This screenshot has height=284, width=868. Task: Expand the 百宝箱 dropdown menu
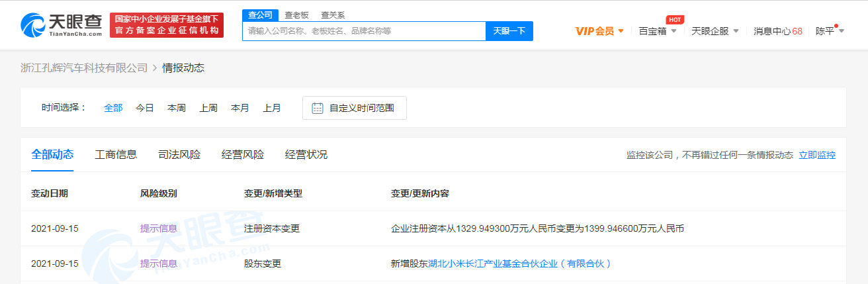click(658, 31)
